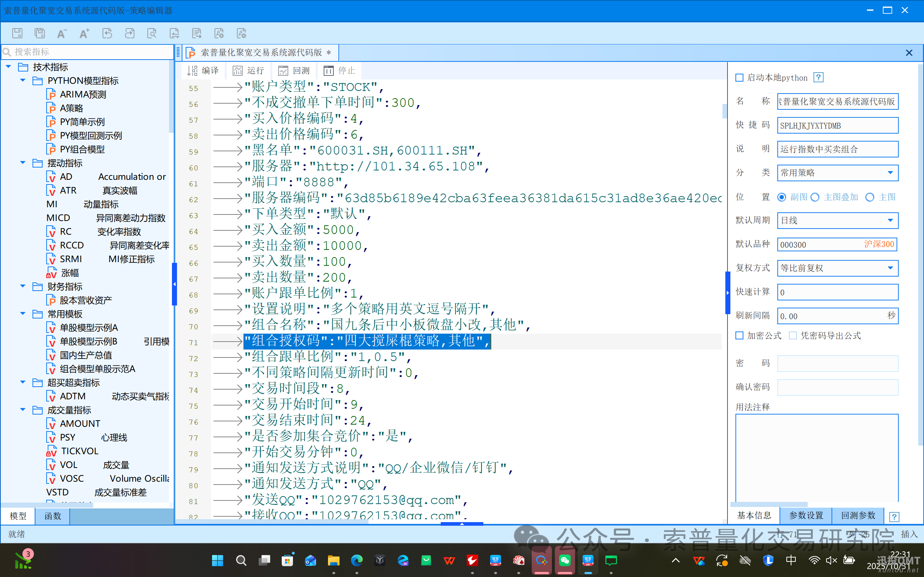The height and width of the screenshot is (577, 924).
Task: Enable 启动本地python checkbox
Action: click(x=739, y=78)
